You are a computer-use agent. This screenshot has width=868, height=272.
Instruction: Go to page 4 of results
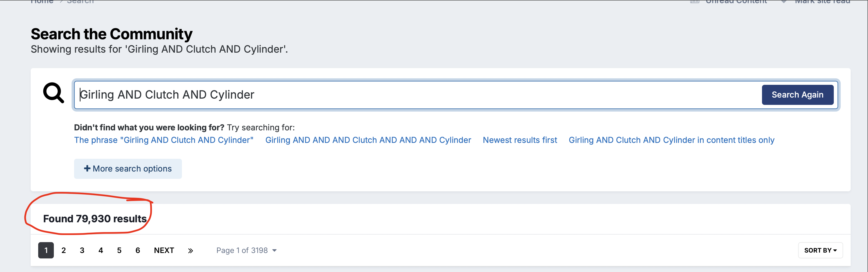[101, 250]
